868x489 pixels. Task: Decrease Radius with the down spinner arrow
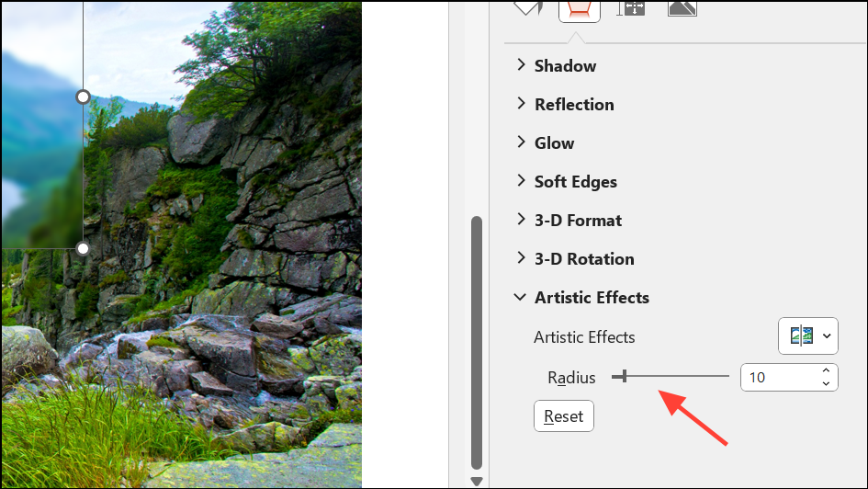(826, 383)
